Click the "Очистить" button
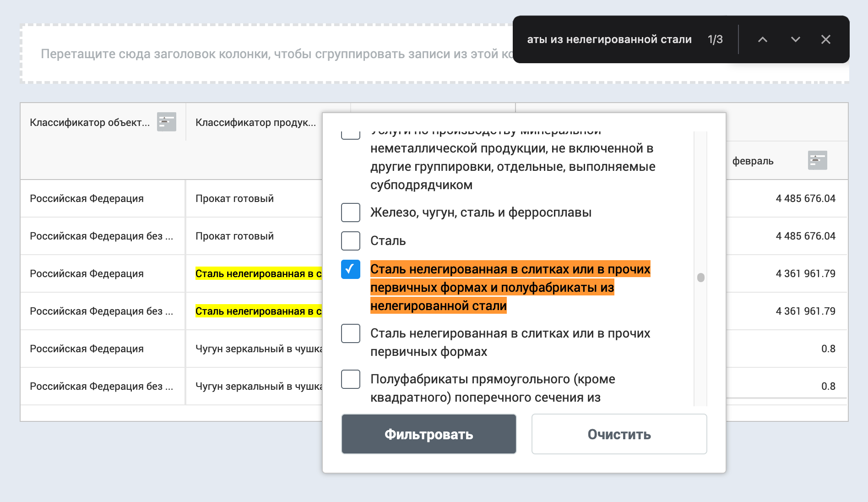 click(x=619, y=434)
